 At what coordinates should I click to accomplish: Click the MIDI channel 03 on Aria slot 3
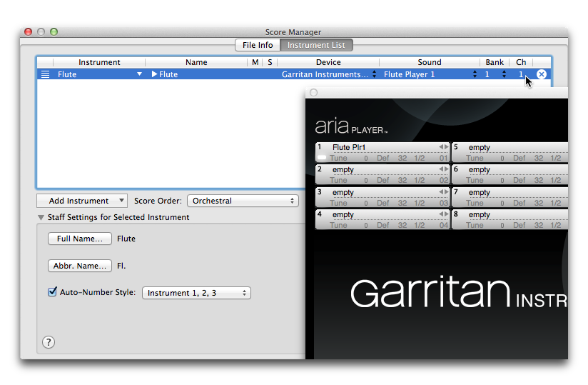click(x=444, y=203)
